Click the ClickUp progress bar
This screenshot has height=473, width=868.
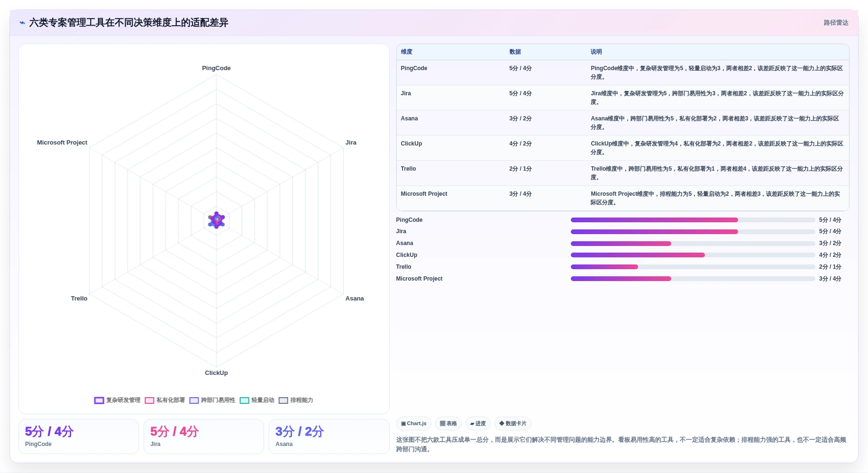pyautogui.click(x=693, y=255)
